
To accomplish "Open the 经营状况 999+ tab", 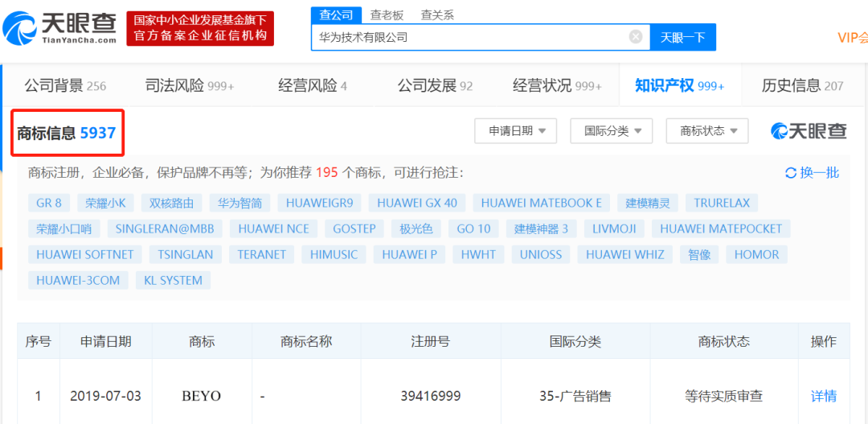I will click(x=557, y=86).
